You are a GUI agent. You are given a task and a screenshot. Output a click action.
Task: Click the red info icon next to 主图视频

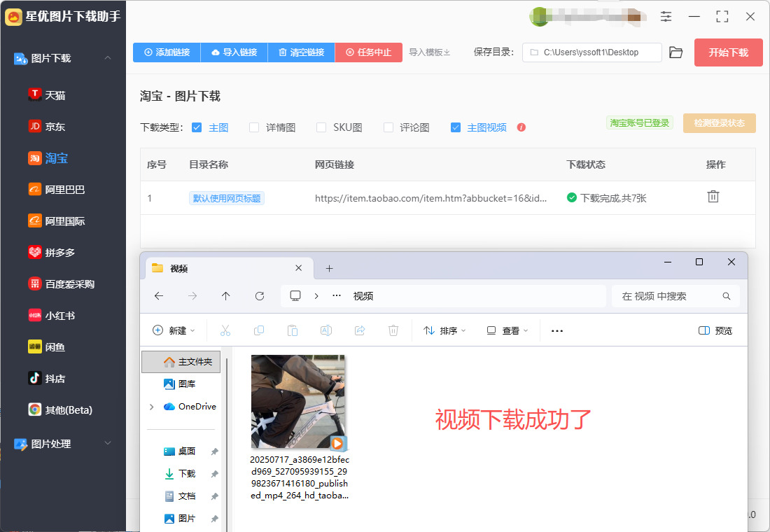[x=521, y=127]
